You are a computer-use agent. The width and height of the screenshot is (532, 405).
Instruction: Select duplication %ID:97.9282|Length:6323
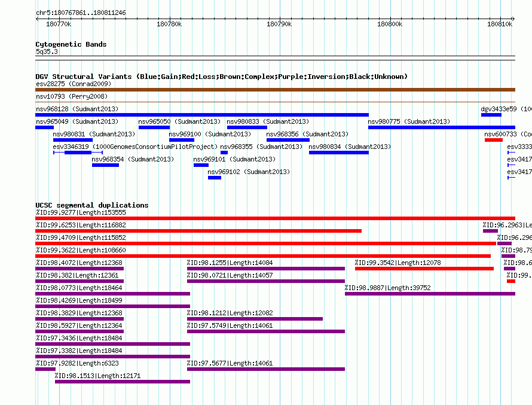pos(45,369)
